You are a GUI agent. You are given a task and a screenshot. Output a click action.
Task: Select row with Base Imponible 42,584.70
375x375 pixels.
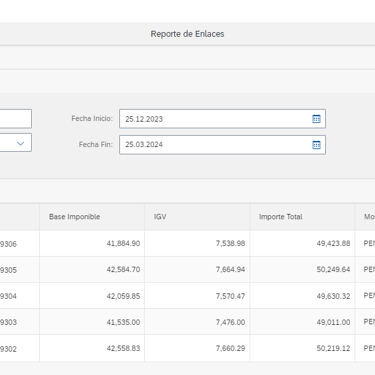point(187,269)
